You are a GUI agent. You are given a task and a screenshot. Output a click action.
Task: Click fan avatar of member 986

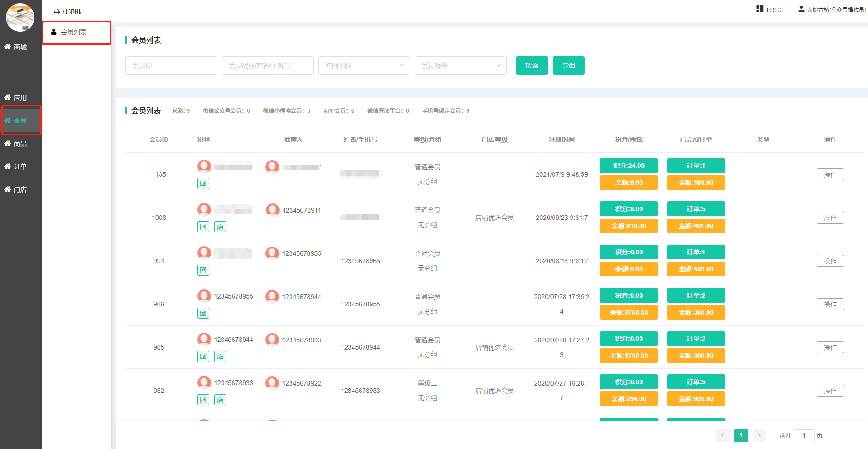coord(204,296)
